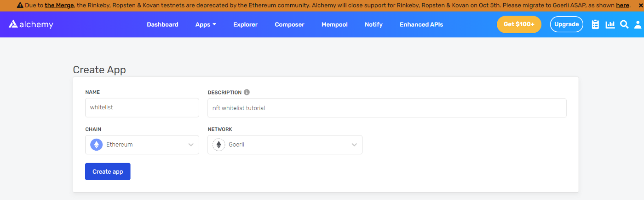The height and width of the screenshot is (200, 644).
Task: Click the Alchemy logo in header
Action: pos(31,24)
